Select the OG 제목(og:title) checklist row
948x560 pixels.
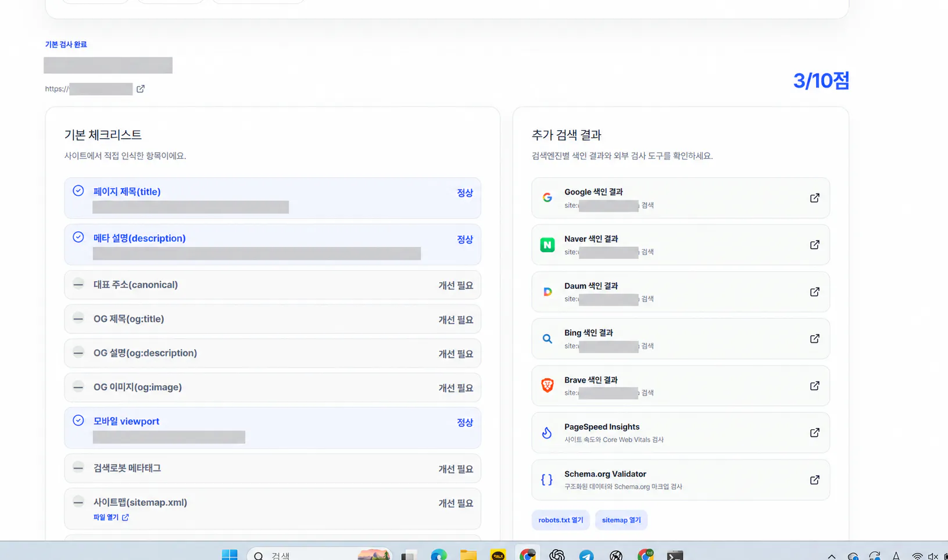(x=273, y=319)
